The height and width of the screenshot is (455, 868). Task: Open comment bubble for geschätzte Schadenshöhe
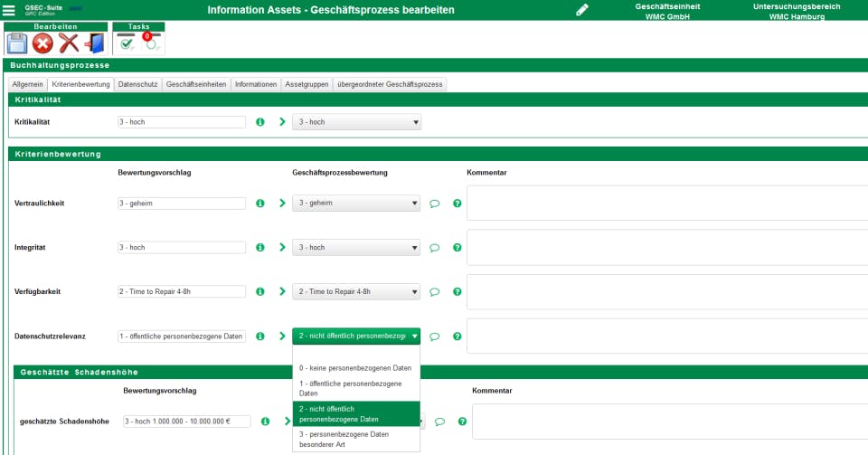coord(439,422)
